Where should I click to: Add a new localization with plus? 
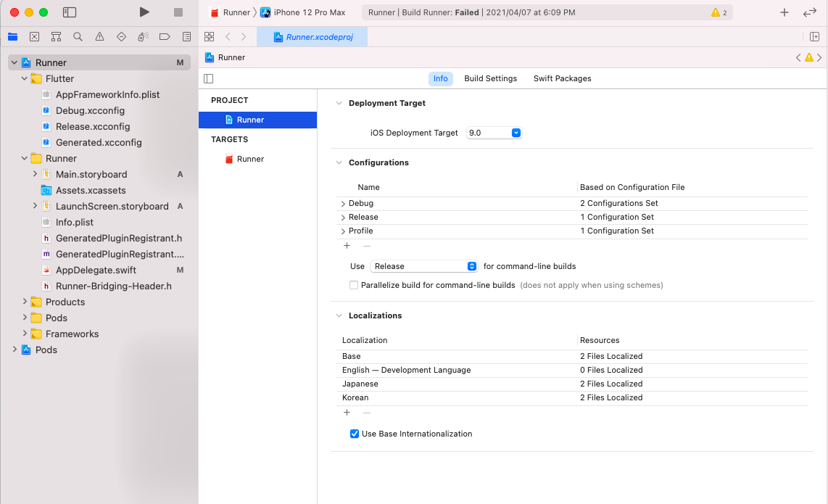point(347,413)
